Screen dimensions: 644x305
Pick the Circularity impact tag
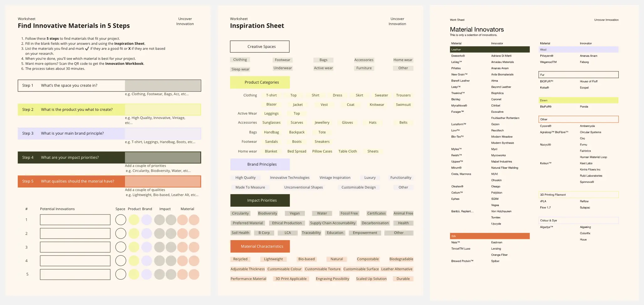click(240, 213)
